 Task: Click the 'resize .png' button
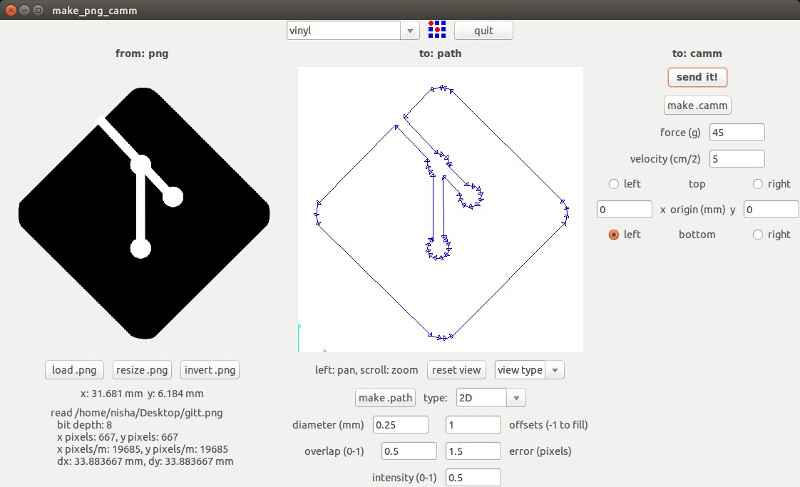tap(142, 370)
